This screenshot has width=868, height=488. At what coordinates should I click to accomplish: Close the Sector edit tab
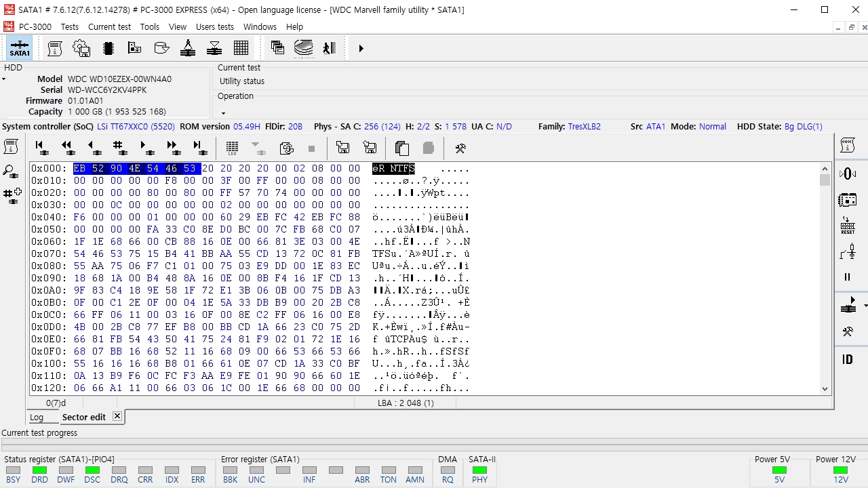point(117,416)
